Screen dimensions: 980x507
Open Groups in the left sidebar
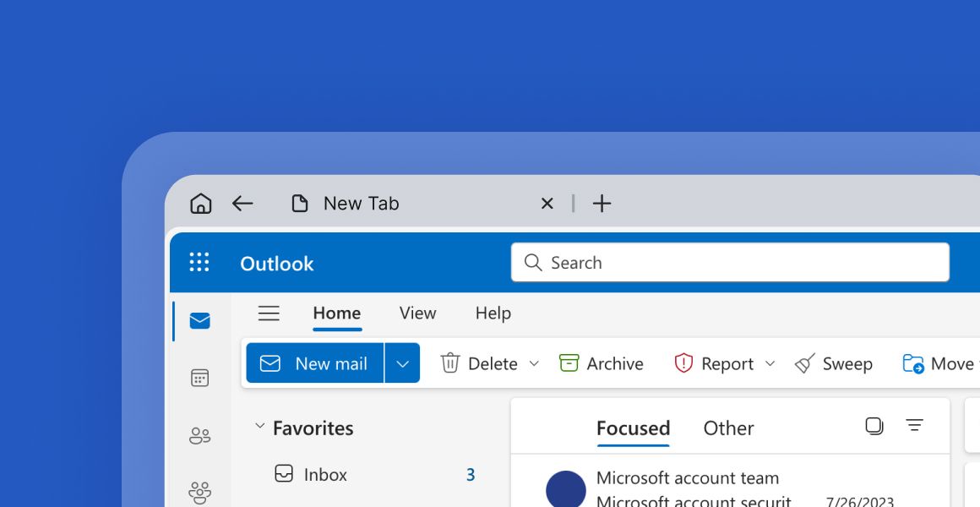tap(200, 493)
